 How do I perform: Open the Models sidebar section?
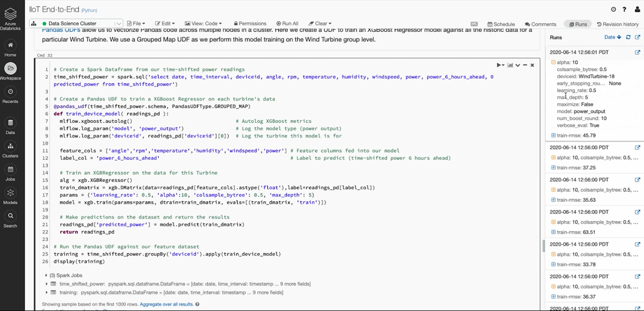(10, 196)
